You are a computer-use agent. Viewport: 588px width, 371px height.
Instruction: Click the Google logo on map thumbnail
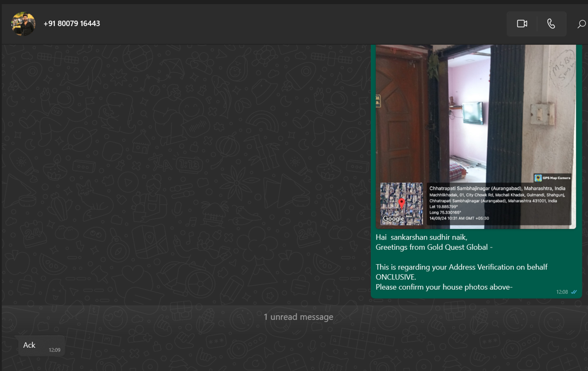(x=393, y=219)
